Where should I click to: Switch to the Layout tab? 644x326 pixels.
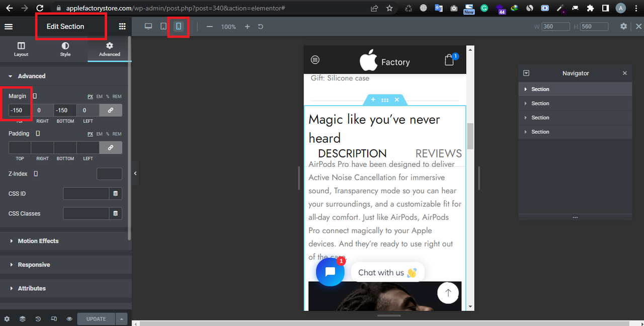pyautogui.click(x=21, y=49)
